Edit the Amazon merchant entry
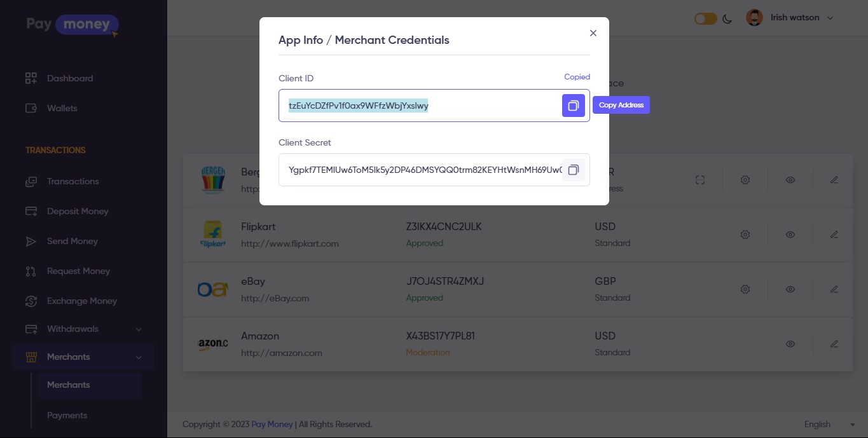This screenshot has height=438, width=868. tap(834, 344)
